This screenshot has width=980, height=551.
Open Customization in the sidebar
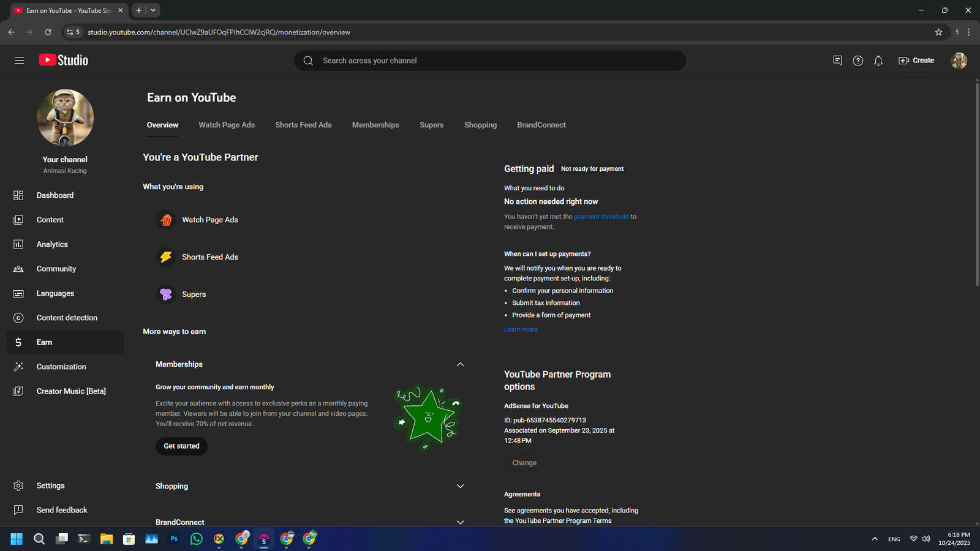pyautogui.click(x=61, y=367)
